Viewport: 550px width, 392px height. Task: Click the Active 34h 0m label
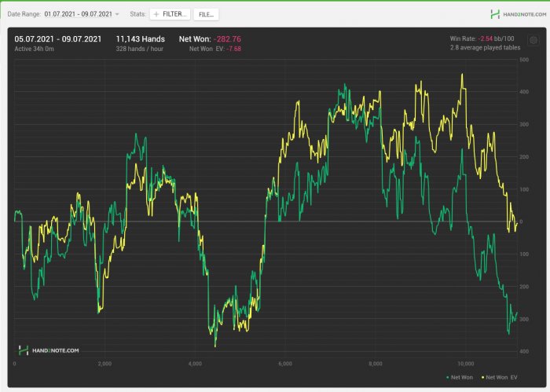[36, 49]
